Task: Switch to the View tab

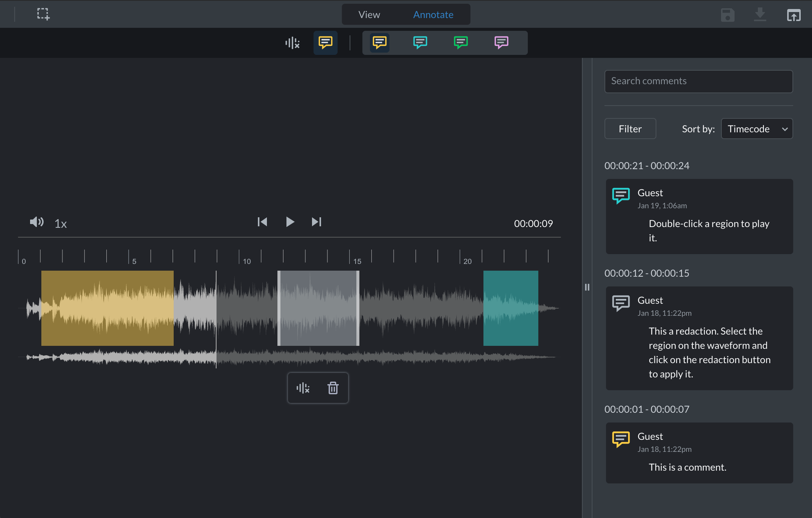Action: 368,14
